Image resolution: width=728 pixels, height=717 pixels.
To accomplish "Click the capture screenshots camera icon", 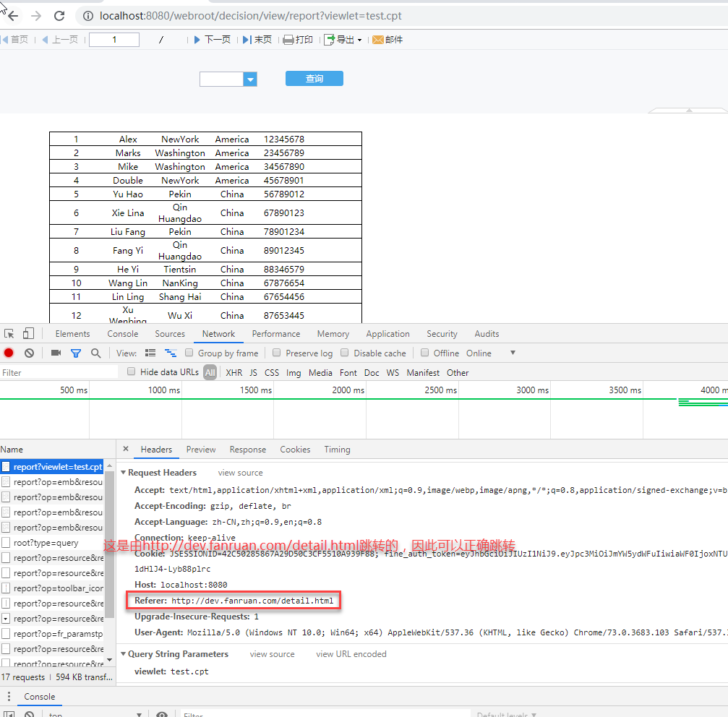I will click(x=56, y=353).
